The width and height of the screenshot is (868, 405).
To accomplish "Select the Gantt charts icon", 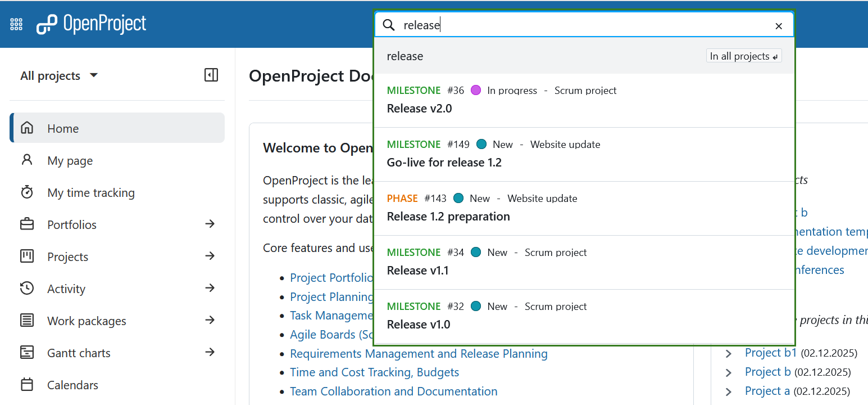I will [26, 353].
